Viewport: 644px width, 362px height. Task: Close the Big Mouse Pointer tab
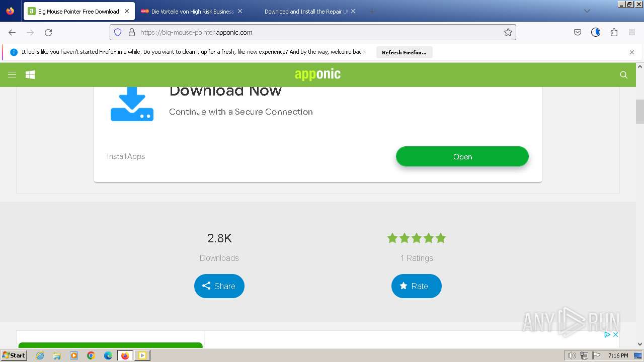coord(127,11)
